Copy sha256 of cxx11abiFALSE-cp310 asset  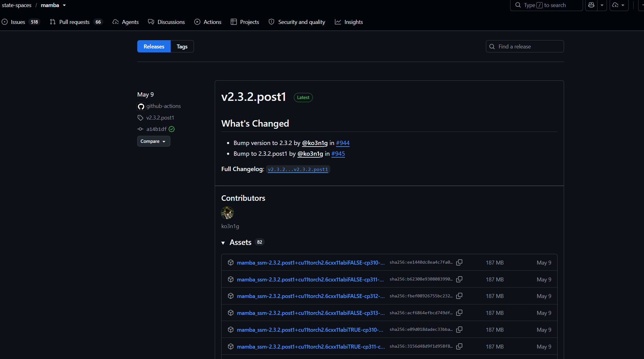459,262
